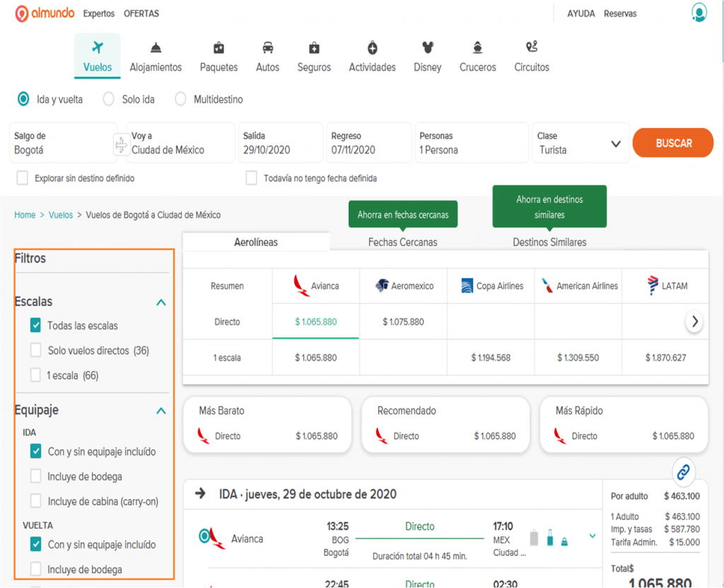Copy flight link chain icon
Image resolution: width=724 pixels, height=588 pixels.
click(684, 471)
